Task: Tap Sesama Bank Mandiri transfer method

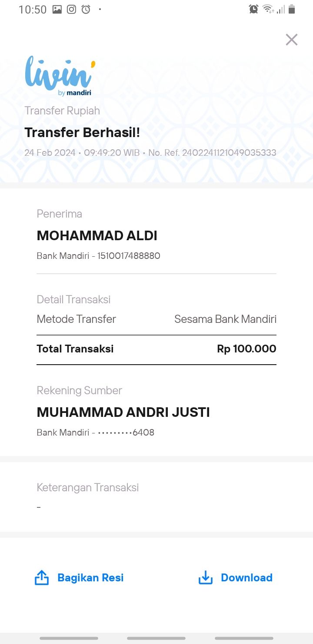Action: click(x=225, y=319)
